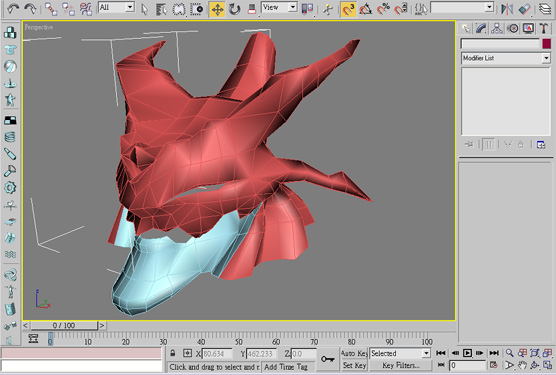The height and width of the screenshot is (375, 556).
Task: Choose the Select Object arrow tool
Action: tap(144, 9)
